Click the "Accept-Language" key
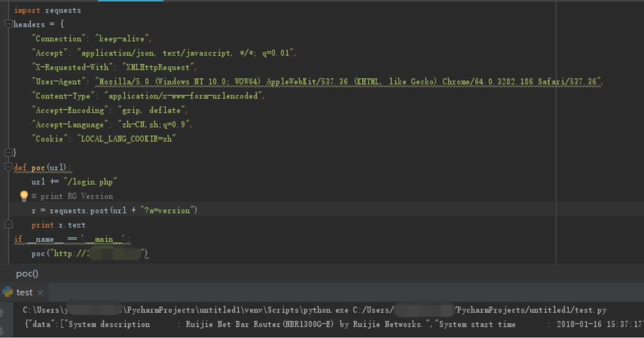Screen dimensions: 644x338 pyautogui.click(x=70, y=125)
